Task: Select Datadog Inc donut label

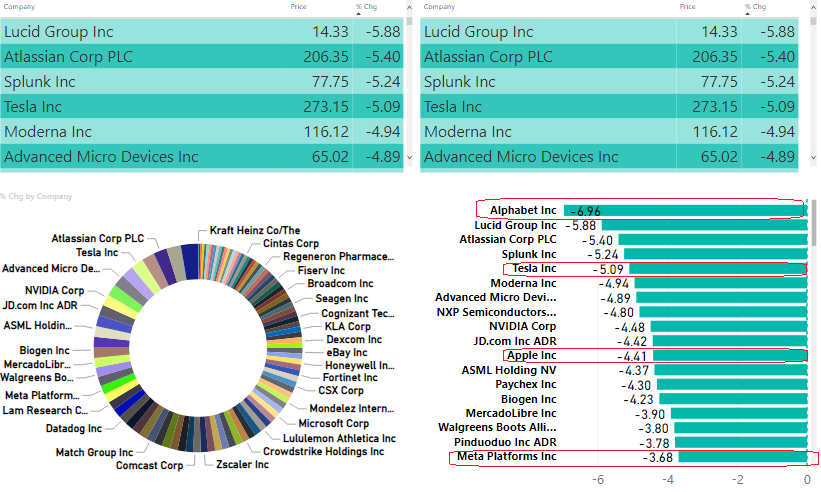Action: [x=73, y=428]
